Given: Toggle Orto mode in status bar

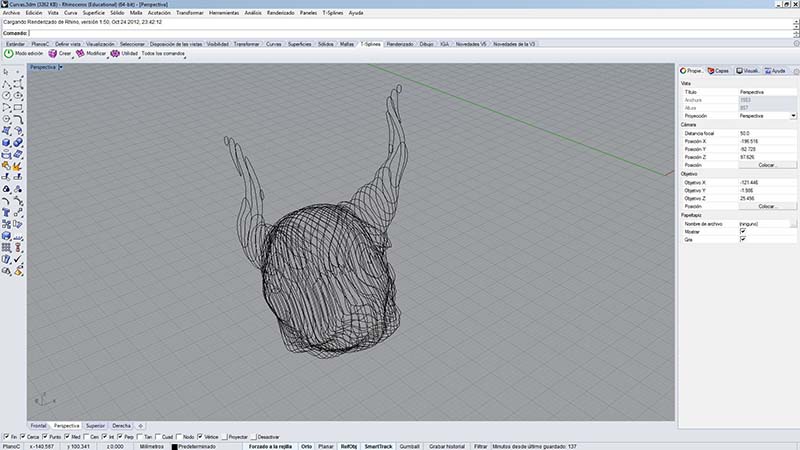Looking at the screenshot, I should pos(306,446).
